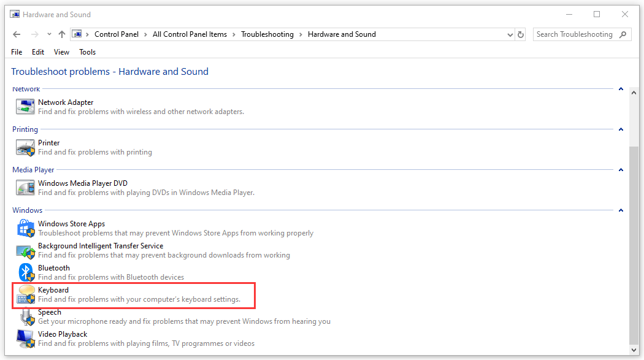
Task: Click the Printer troubleshooter icon
Action: coord(25,147)
